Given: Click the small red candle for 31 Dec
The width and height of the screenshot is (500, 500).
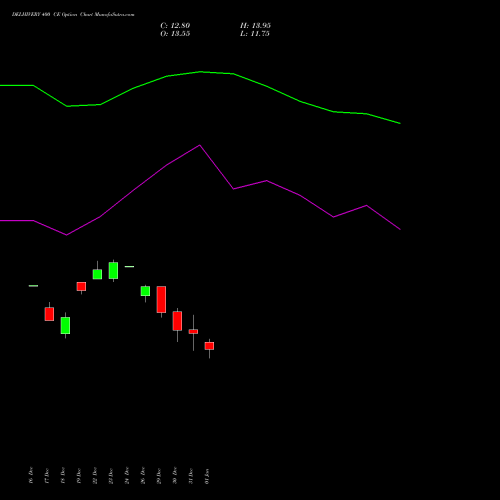Looking at the screenshot, I should point(193,331).
